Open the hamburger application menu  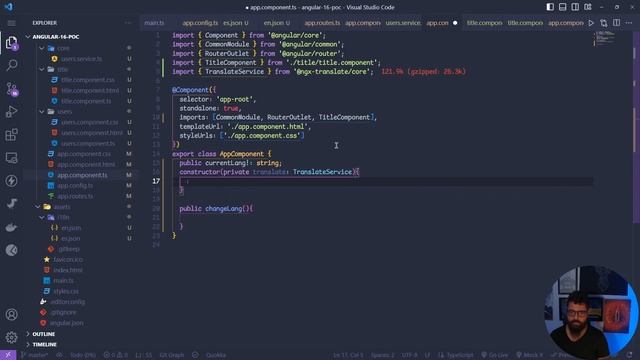click(x=11, y=23)
